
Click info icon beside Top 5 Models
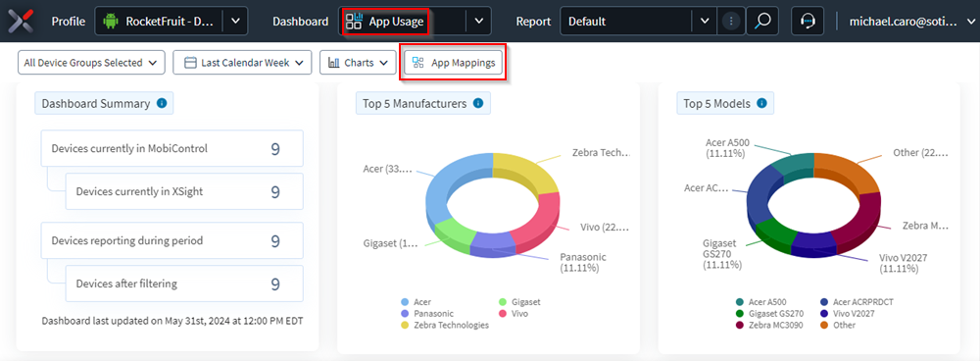(761, 103)
